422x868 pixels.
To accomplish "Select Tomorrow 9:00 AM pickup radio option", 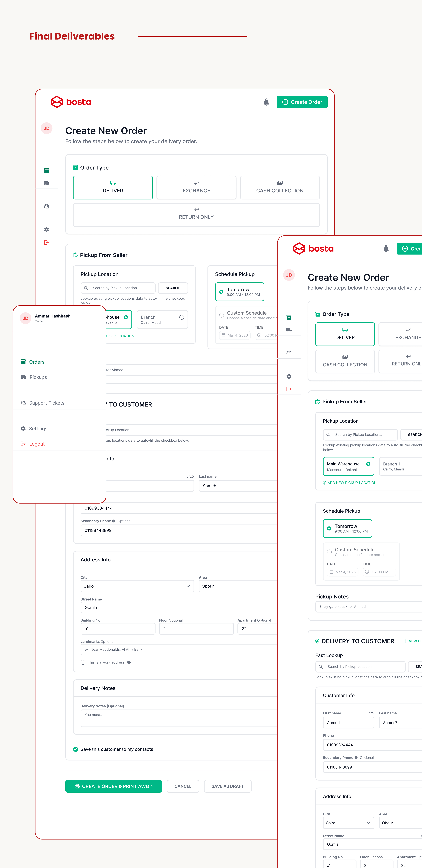I will [221, 292].
